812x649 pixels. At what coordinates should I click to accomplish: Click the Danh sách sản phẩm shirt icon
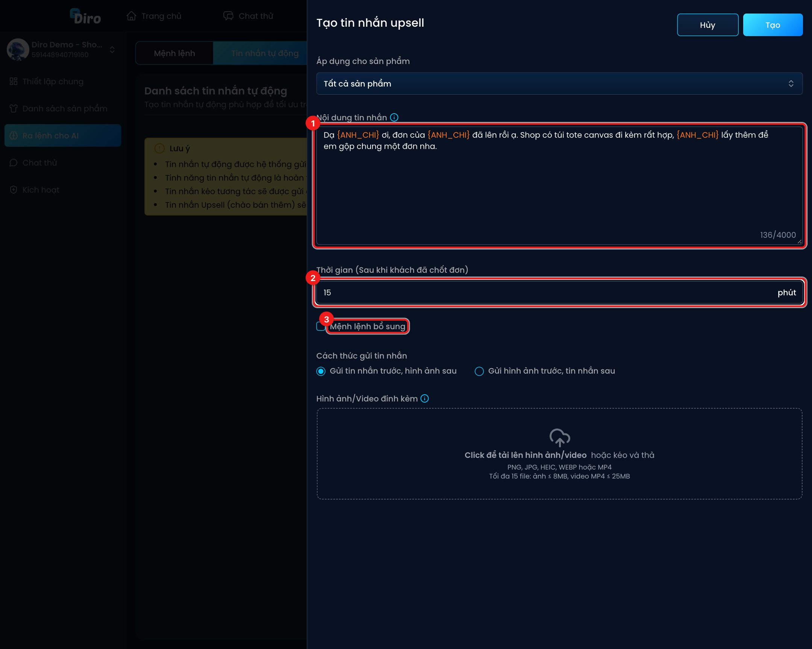pos(14,109)
